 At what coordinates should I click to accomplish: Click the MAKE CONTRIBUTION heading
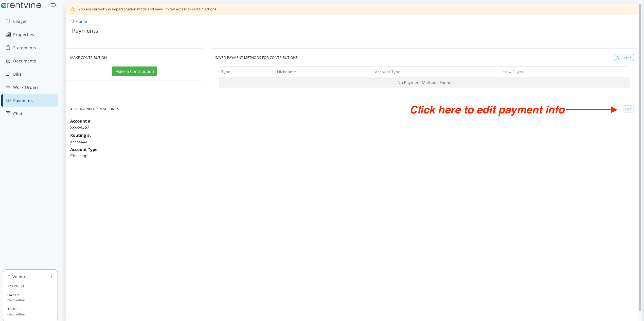(88, 58)
